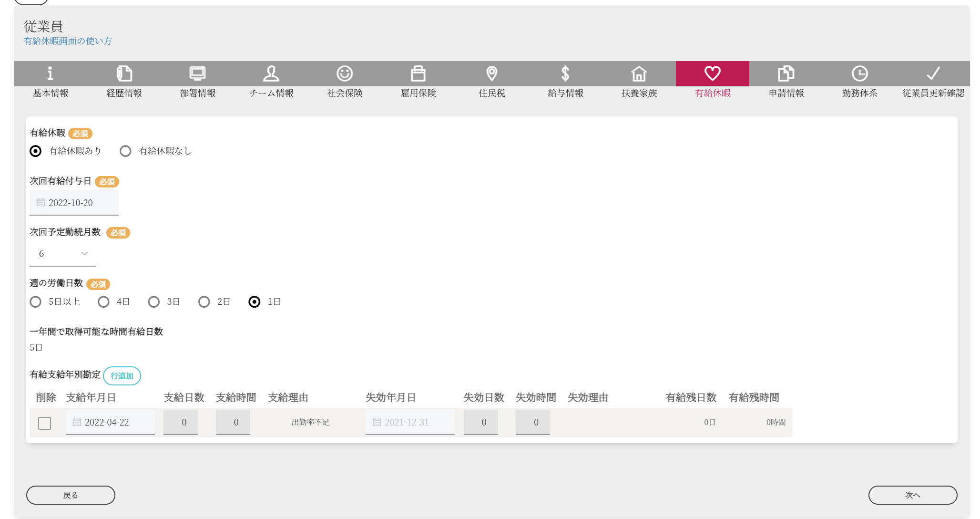Click the 社会保険 smiley icon

pos(345,73)
